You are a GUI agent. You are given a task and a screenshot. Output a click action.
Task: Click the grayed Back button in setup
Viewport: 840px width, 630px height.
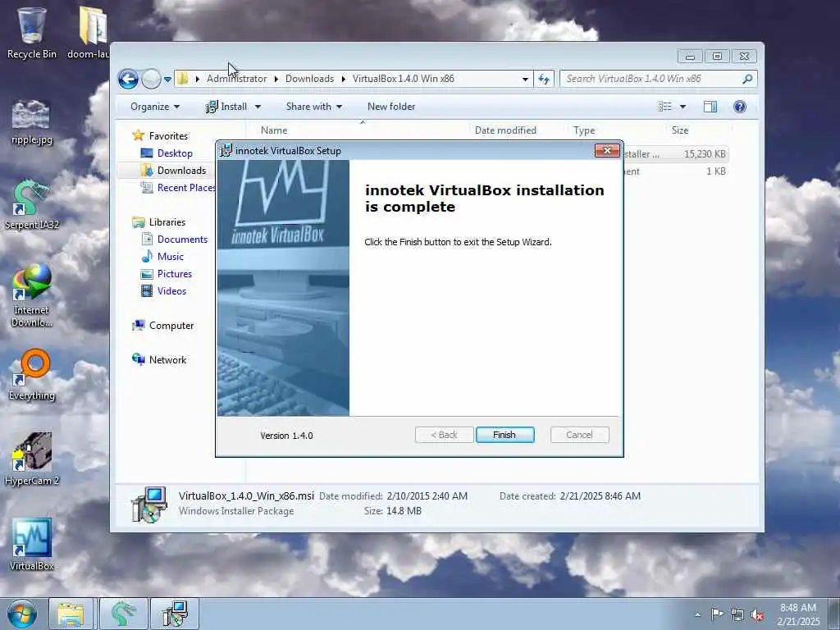tap(444, 435)
